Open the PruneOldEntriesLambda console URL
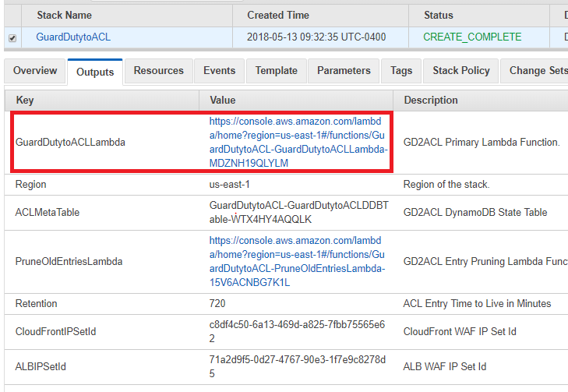 pos(297,262)
